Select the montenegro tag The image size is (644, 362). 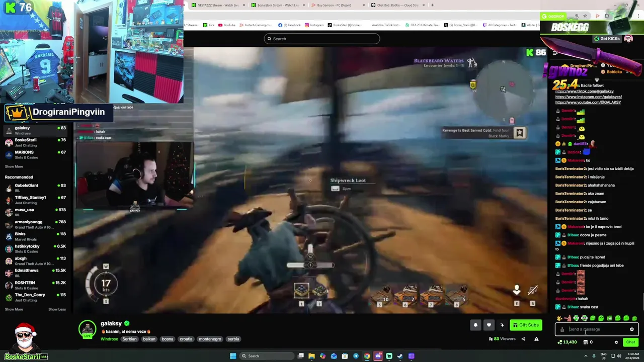pos(210,339)
